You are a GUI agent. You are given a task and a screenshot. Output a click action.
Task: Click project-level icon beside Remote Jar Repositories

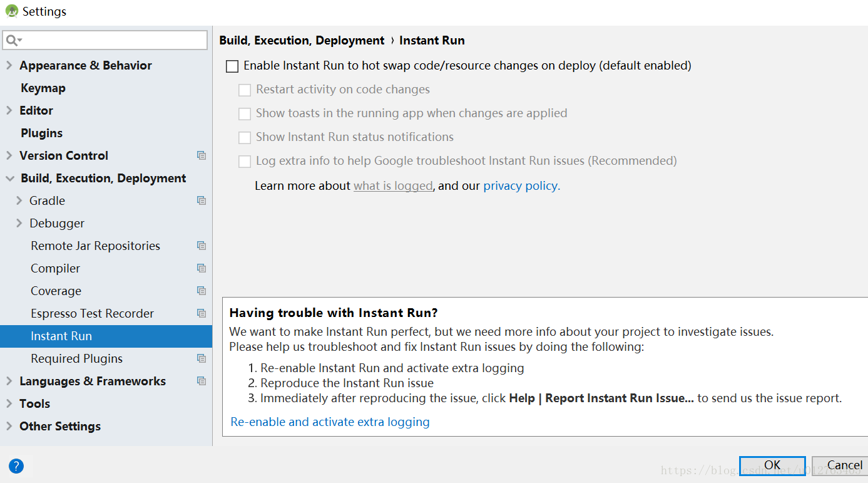point(201,246)
